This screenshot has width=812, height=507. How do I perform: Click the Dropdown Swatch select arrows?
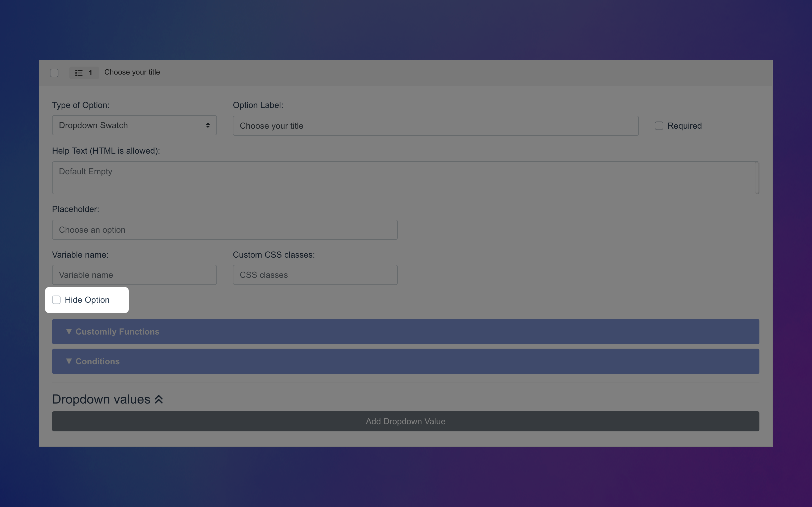pyautogui.click(x=208, y=125)
